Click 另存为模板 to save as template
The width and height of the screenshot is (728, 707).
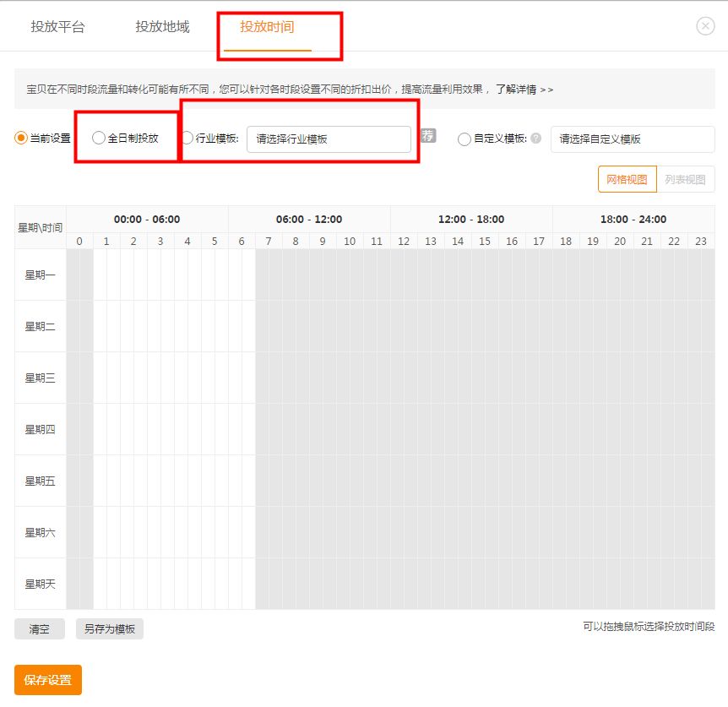pyautogui.click(x=109, y=628)
